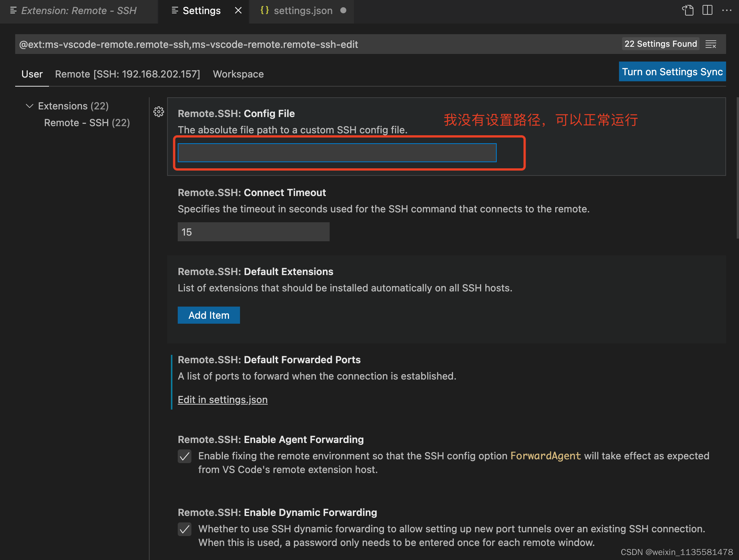Click Turn on Settings Sync button
The image size is (739, 560).
point(672,72)
